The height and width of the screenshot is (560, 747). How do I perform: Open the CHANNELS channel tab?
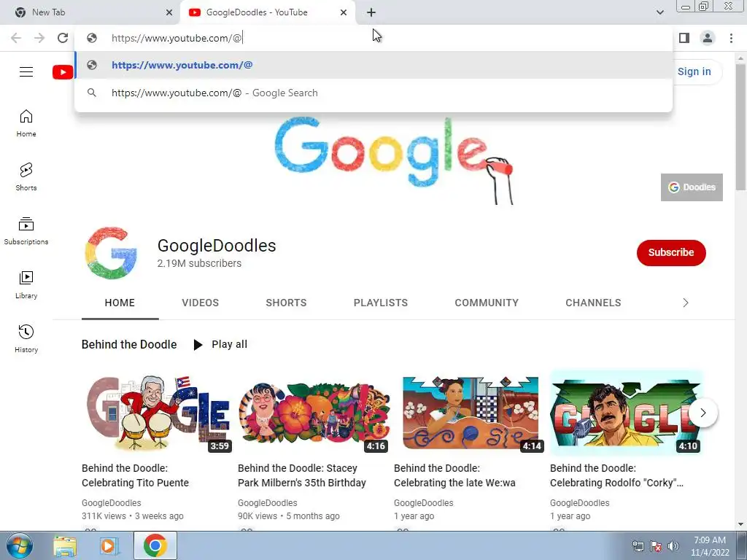click(x=593, y=303)
